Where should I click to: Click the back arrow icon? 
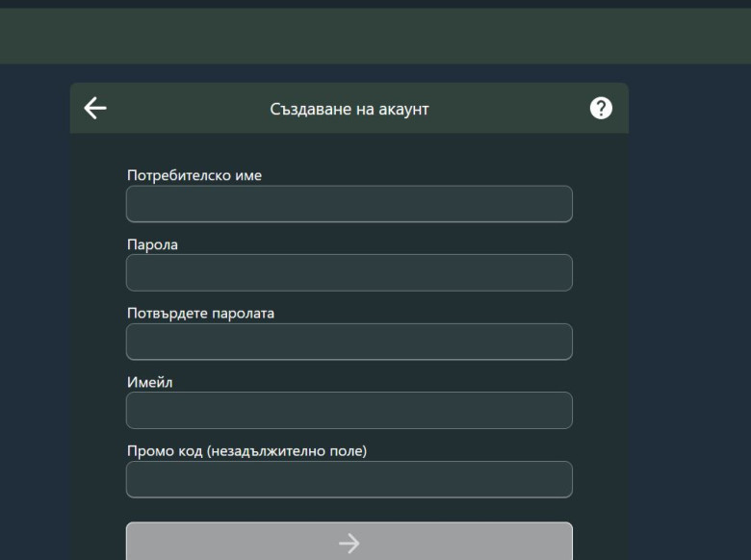95,108
